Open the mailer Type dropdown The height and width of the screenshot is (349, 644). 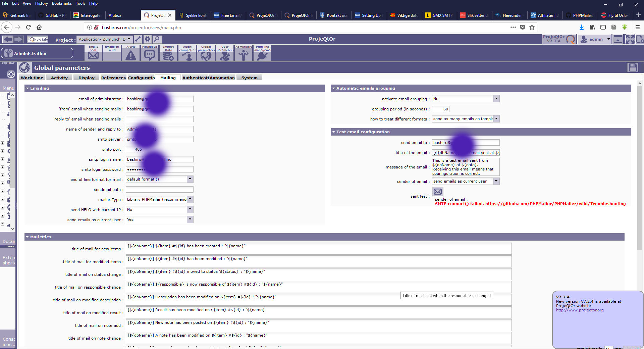[x=190, y=199]
